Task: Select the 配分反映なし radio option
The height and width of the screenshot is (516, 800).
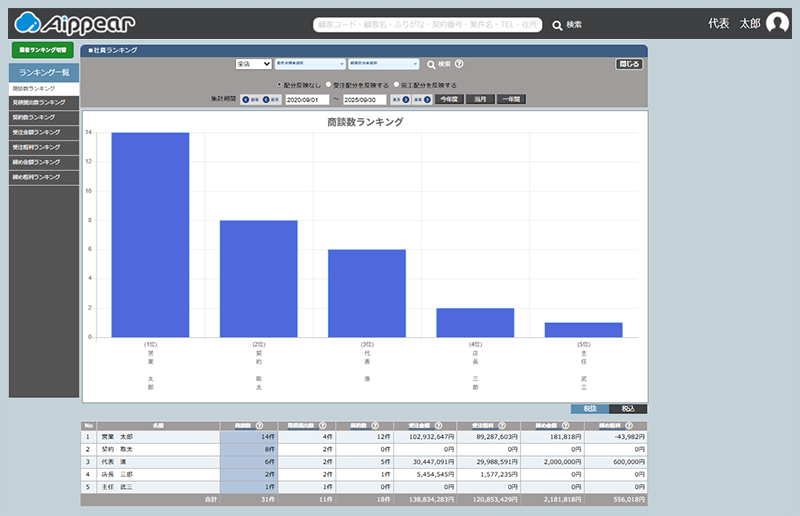Action: (279, 85)
